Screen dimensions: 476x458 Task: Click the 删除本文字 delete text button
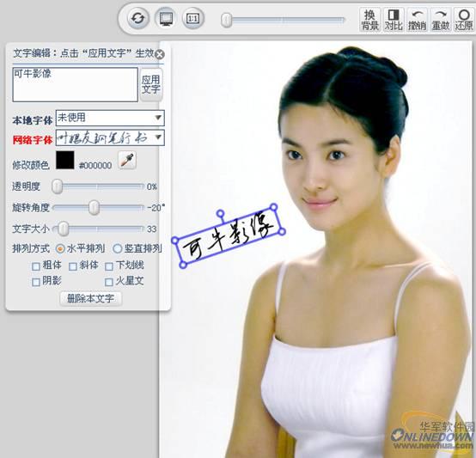click(91, 299)
